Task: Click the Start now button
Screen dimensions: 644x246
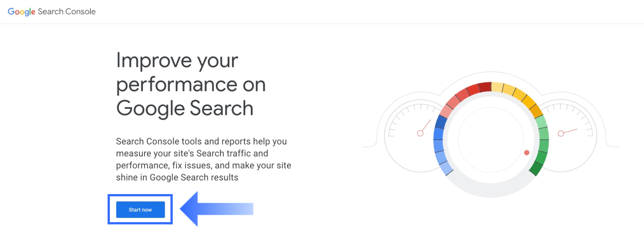Action: 140,210
